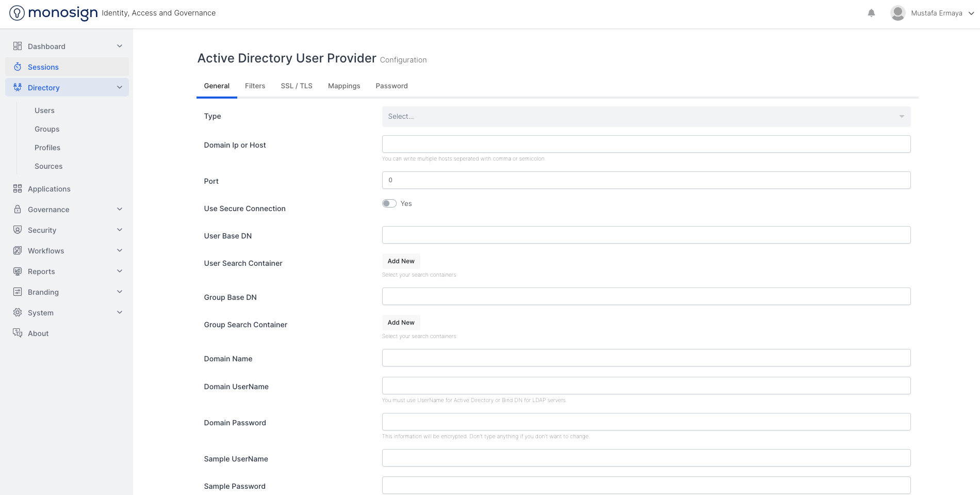Screen dimensions: 980x495
Task: Open the Type select dropdown
Action: [x=646, y=117]
